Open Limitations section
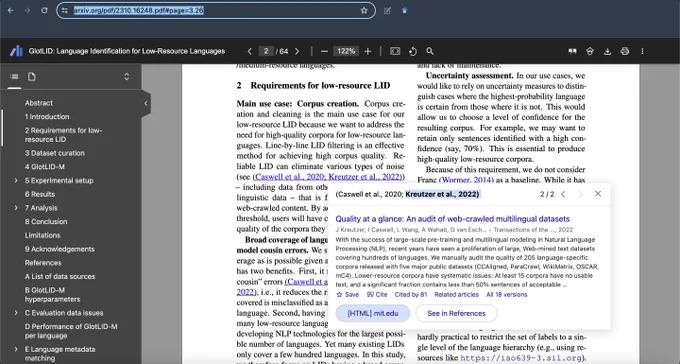The width and height of the screenshot is (680, 364). tap(42, 235)
